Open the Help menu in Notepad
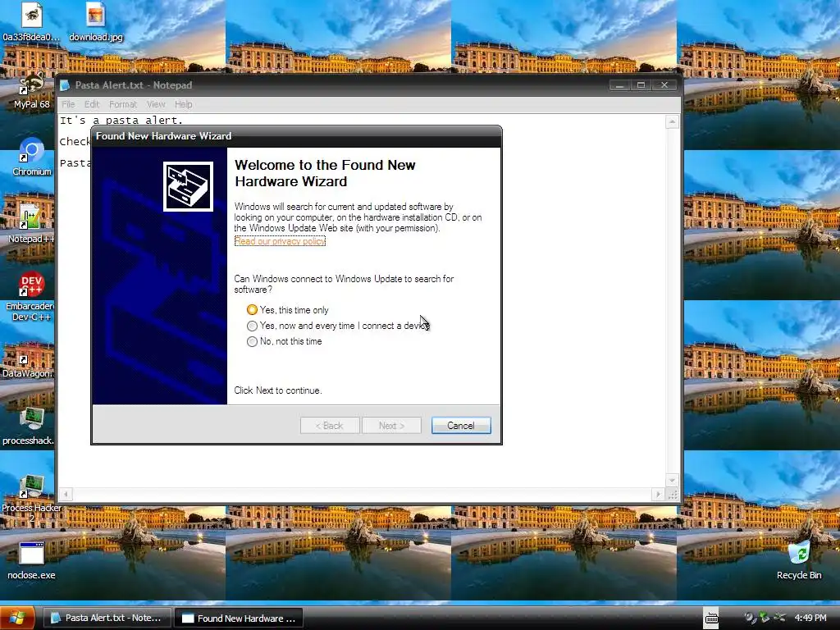The height and width of the screenshot is (630, 840). [183, 104]
